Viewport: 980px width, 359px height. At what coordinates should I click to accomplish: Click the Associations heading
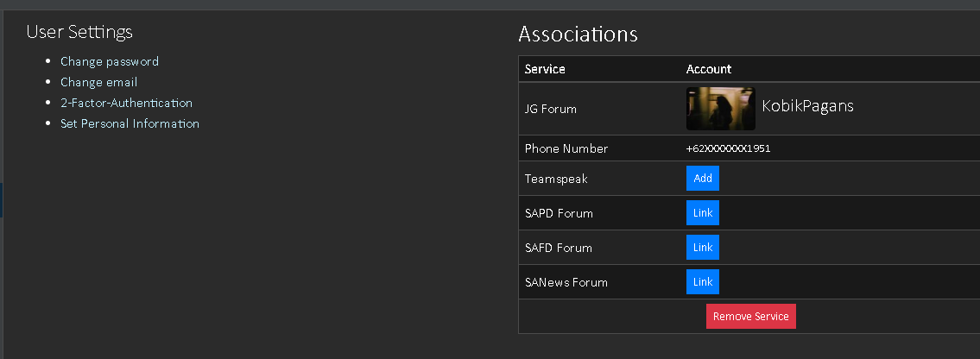coord(579,34)
